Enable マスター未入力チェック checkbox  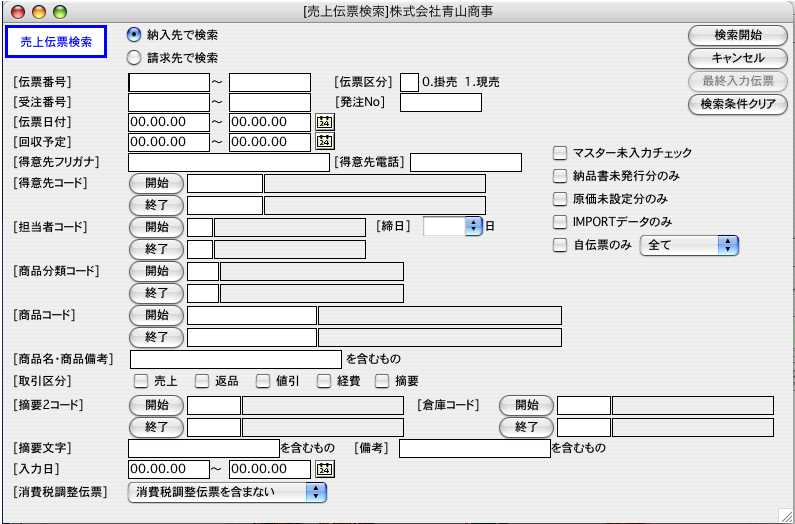[x=560, y=153]
